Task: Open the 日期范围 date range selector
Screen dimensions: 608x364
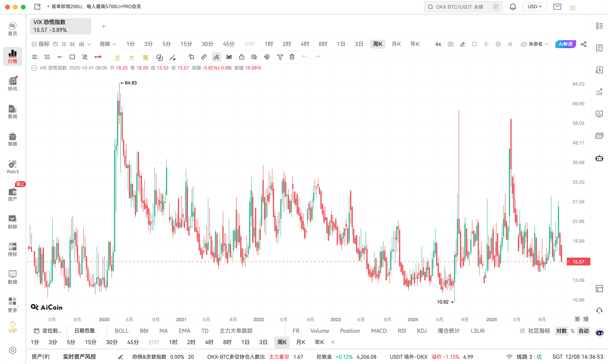Action: [x=85, y=331]
